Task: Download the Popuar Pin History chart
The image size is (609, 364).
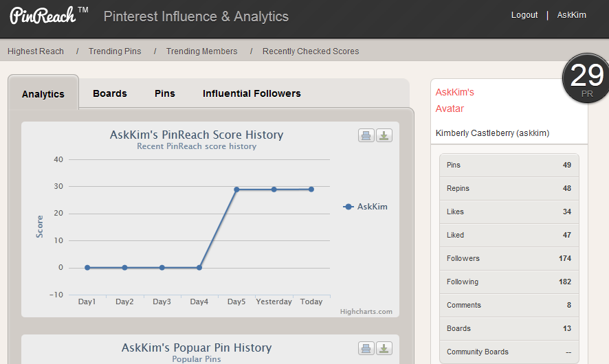Action: point(384,348)
